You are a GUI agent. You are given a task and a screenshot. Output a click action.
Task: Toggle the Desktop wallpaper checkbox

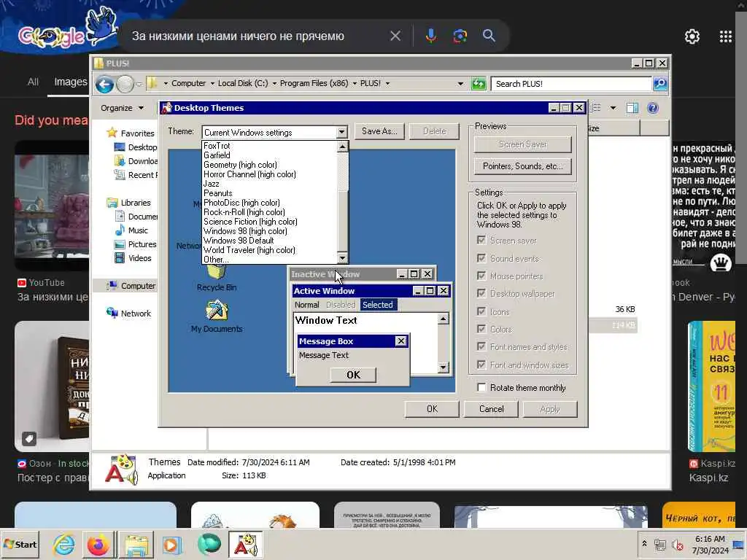481,293
